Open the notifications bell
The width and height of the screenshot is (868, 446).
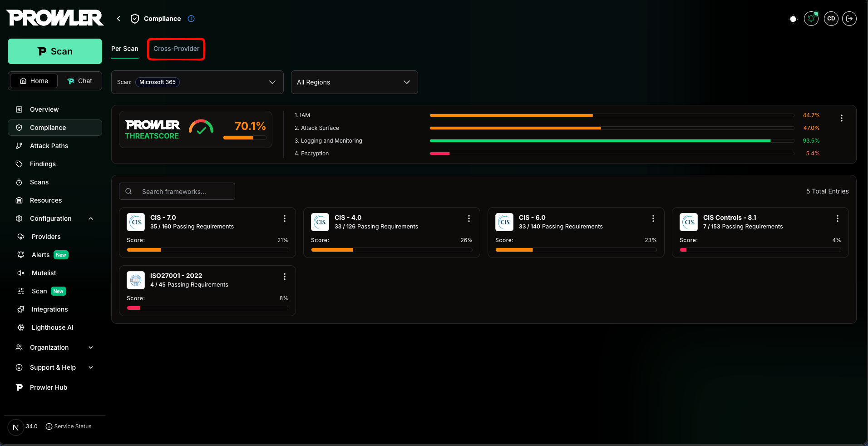pos(811,19)
